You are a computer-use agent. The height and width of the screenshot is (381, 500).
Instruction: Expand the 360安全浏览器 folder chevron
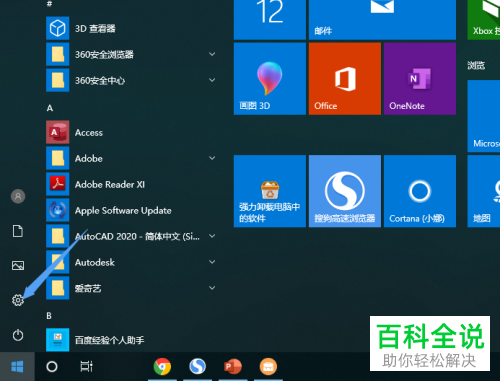pyautogui.click(x=212, y=54)
